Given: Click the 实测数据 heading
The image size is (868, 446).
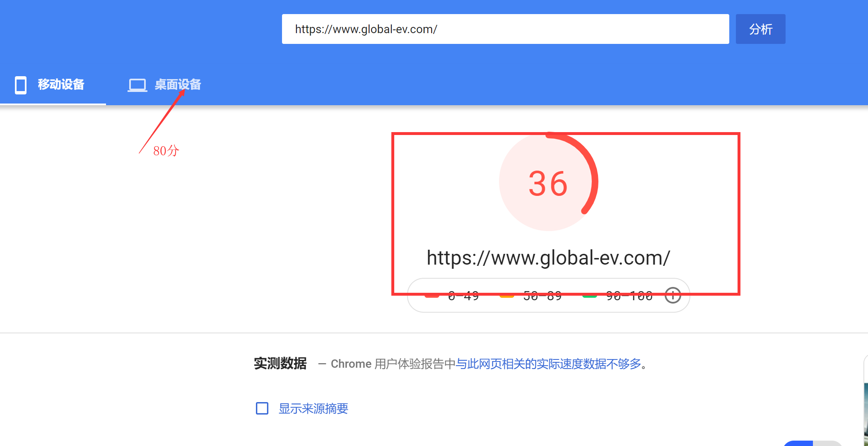Looking at the screenshot, I should click(x=280, y=364).
